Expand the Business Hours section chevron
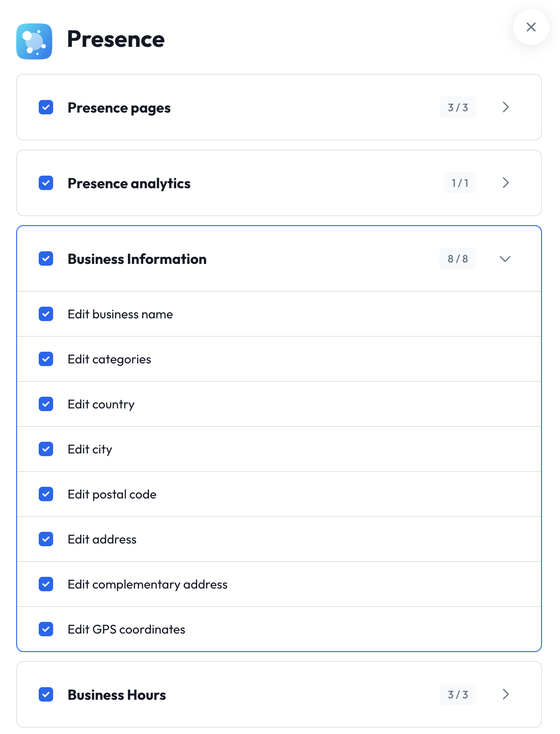The width and height of the screenshot is (560, 734). (x=506, y=694)
